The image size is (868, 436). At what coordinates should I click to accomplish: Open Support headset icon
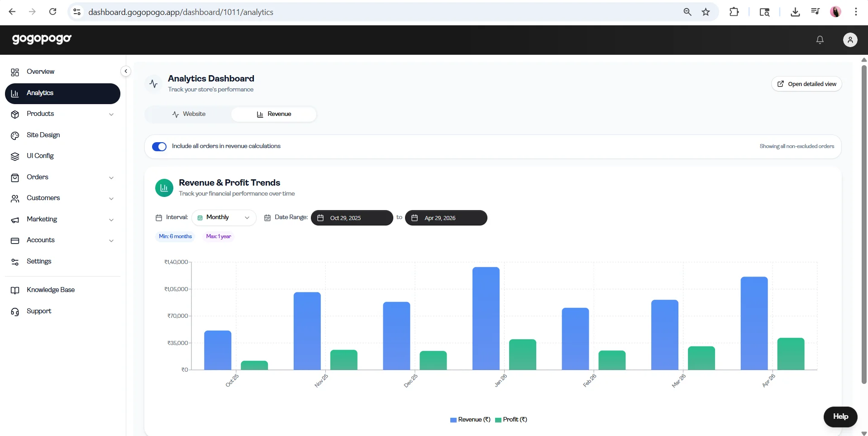click(15, 311)
